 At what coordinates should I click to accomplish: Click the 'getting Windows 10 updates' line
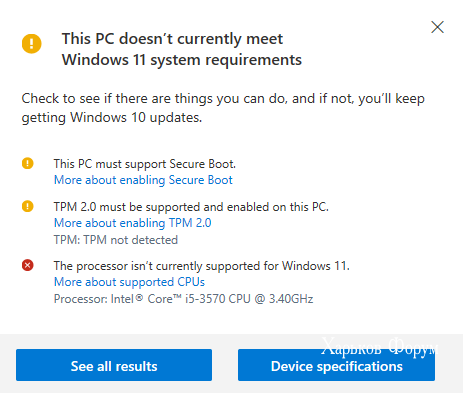(112, 118)
